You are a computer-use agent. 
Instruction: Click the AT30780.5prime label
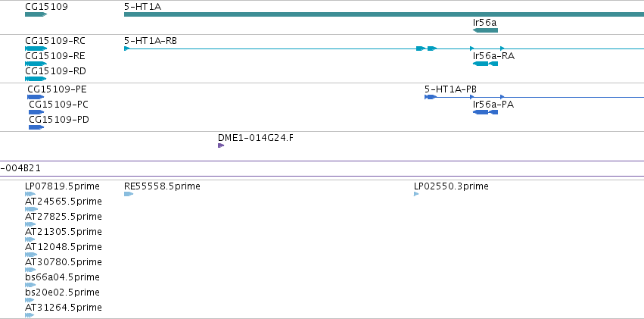(64, 262)
